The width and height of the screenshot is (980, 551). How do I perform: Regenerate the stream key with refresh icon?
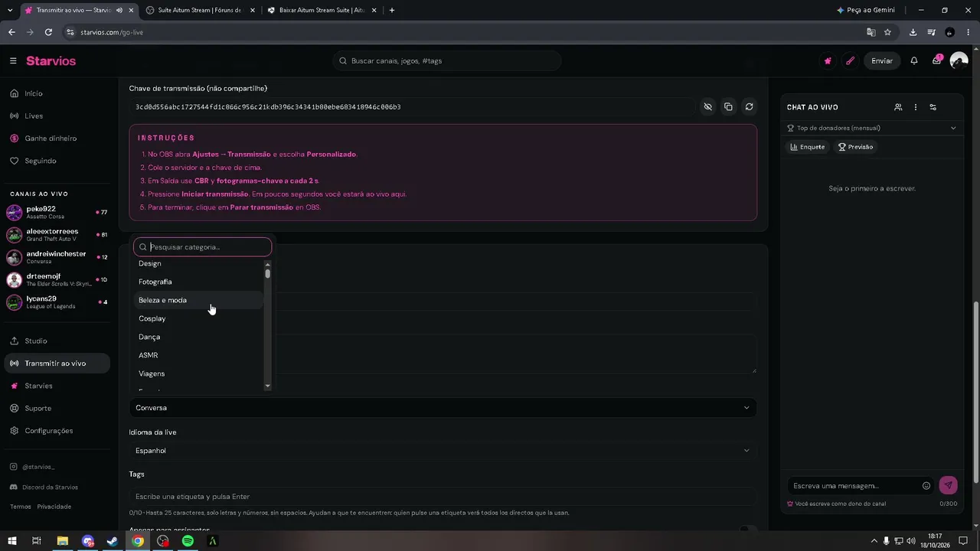(749, 107)
